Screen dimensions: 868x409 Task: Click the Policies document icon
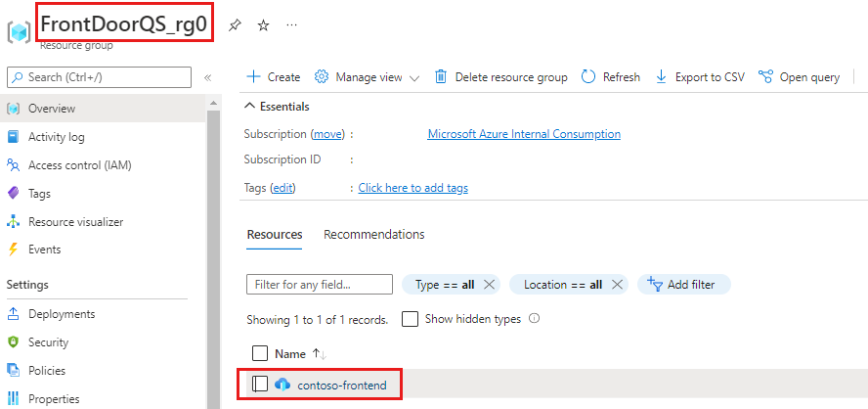(14, 370)
